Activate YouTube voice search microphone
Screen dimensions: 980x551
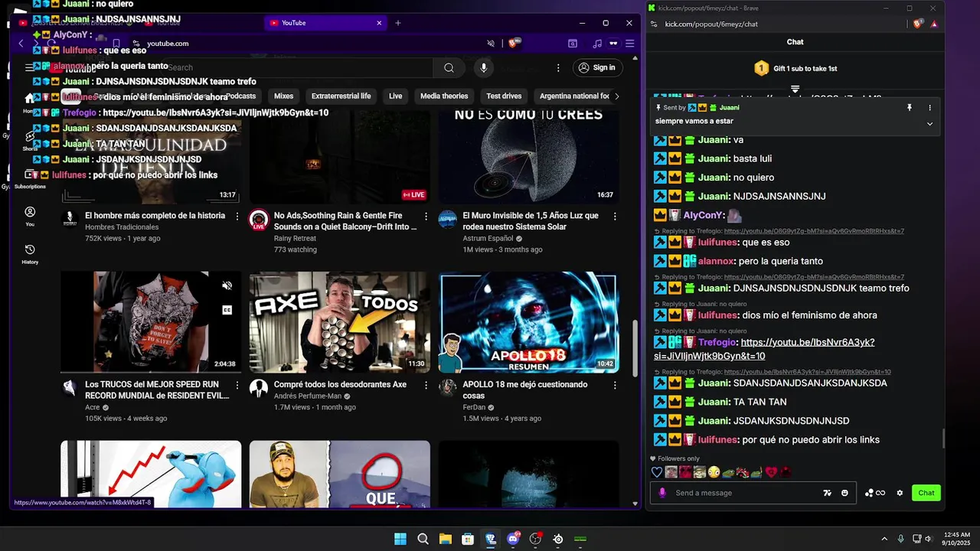tap(483, 67)
